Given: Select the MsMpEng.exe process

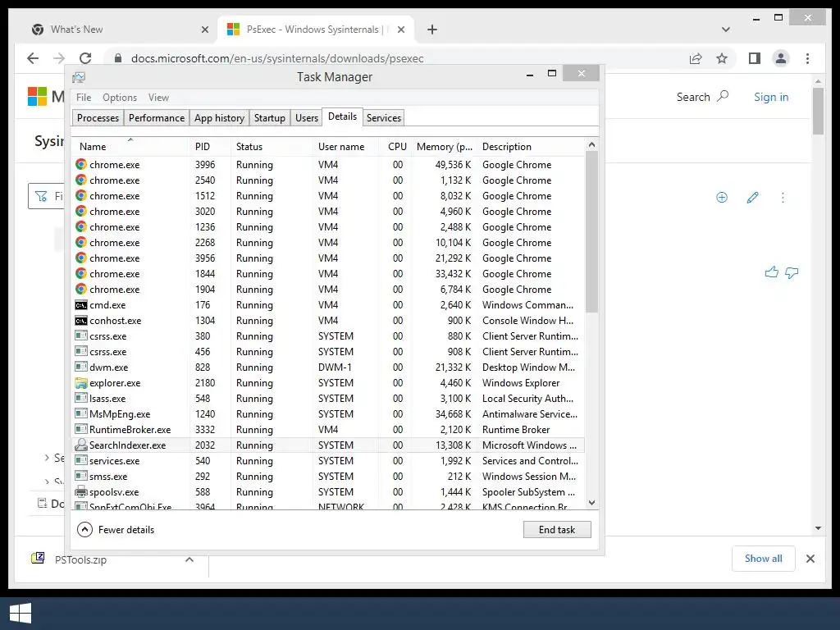Looking at the screenshot, I should pos(328,414).
